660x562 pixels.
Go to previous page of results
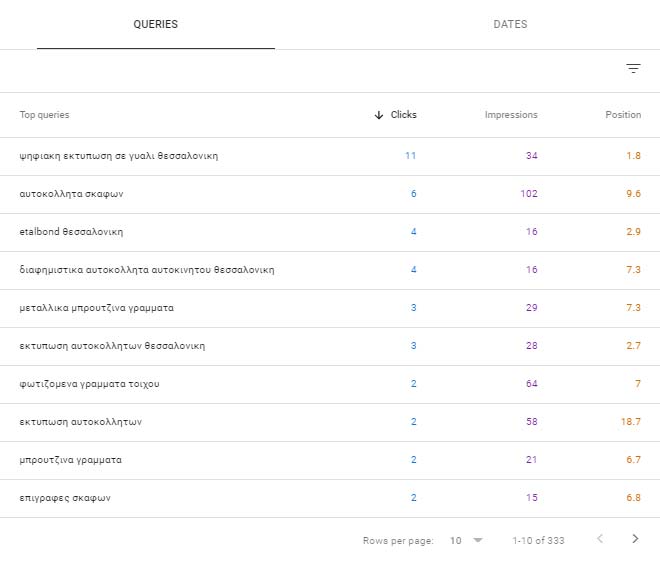click(600, 539)
